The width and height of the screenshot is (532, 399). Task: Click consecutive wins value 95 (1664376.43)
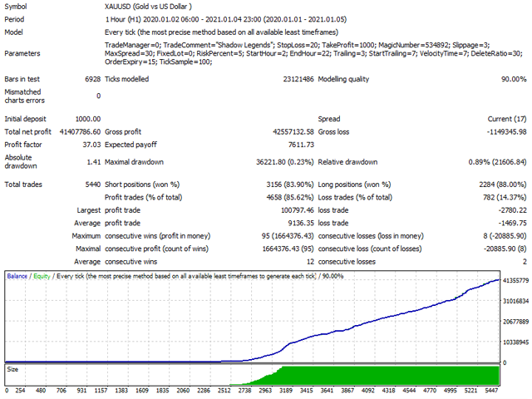tap(288, 236)
